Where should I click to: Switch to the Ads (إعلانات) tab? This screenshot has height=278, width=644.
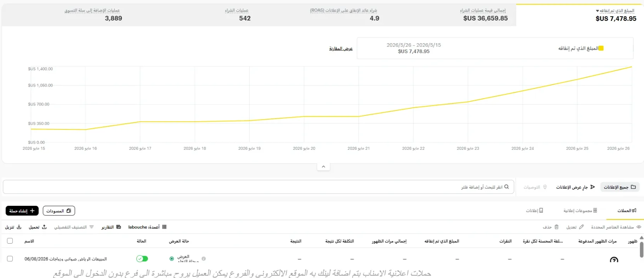click(x=535, y=211)
